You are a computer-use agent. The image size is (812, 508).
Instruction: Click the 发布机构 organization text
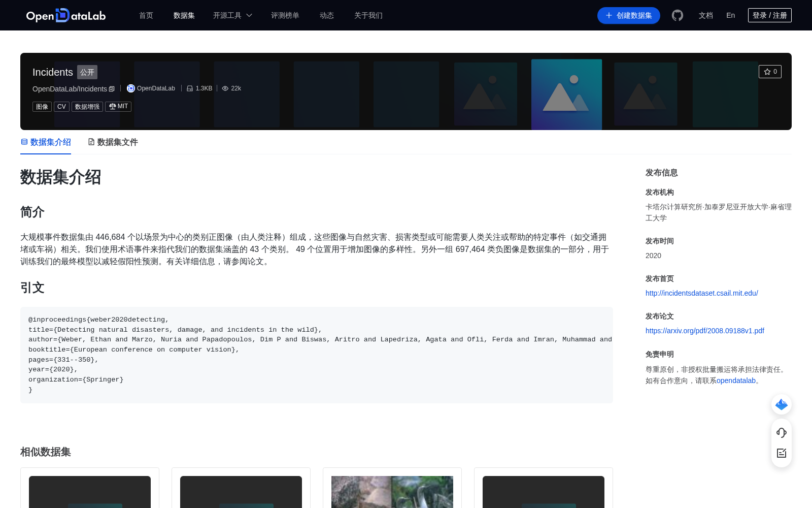(x=719, y=212)
